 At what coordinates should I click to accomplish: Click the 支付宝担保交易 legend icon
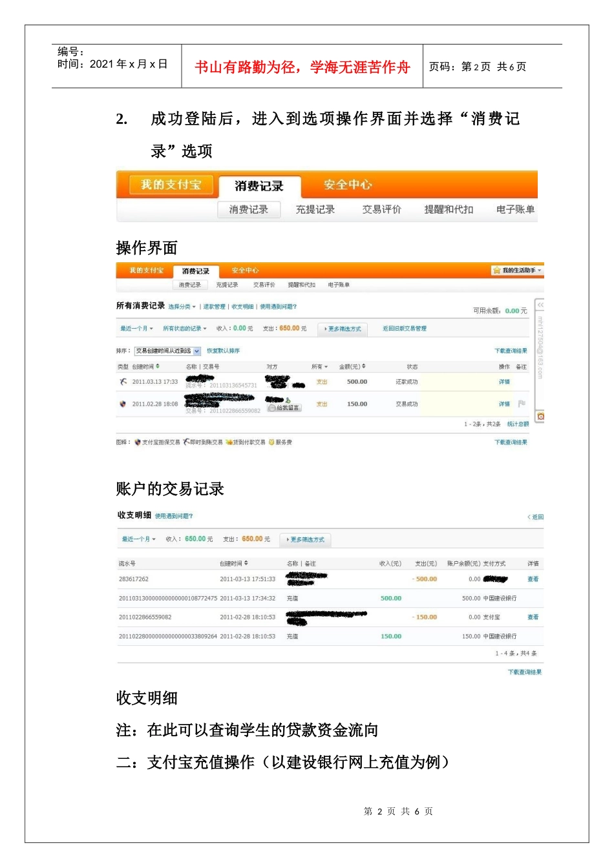coord(138,442)
